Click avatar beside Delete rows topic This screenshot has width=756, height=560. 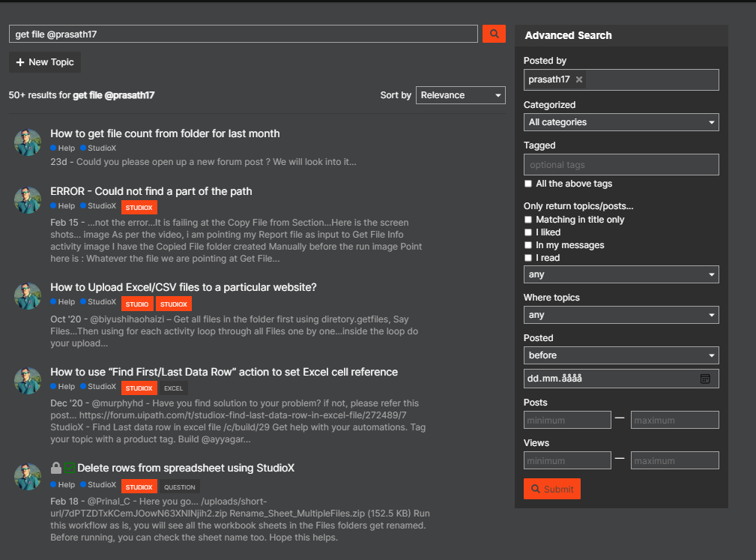click(28, 476)
